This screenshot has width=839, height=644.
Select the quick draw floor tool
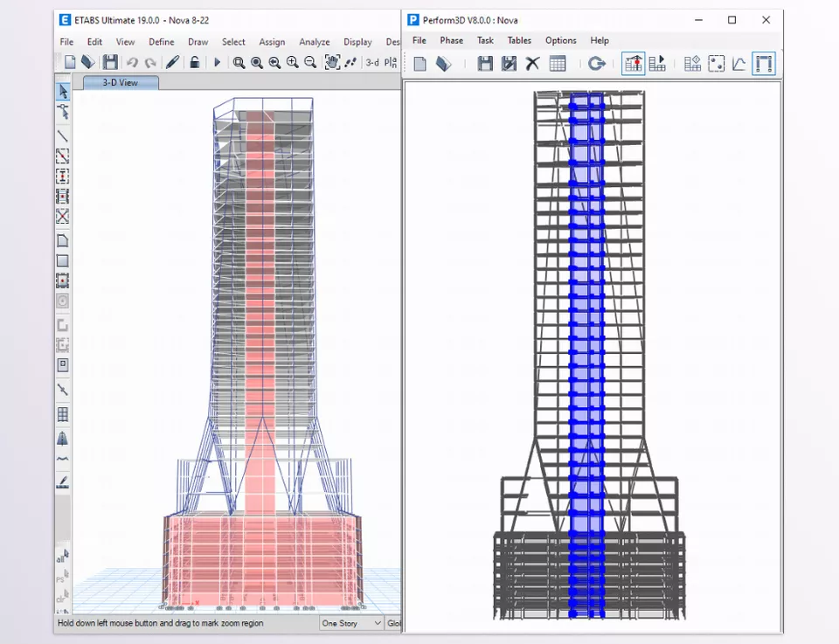63,280
